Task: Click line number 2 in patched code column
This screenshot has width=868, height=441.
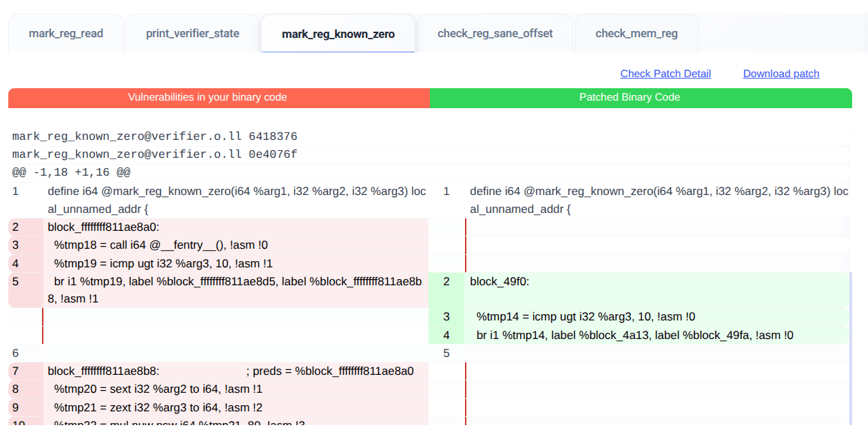Action: pos(446,281)
